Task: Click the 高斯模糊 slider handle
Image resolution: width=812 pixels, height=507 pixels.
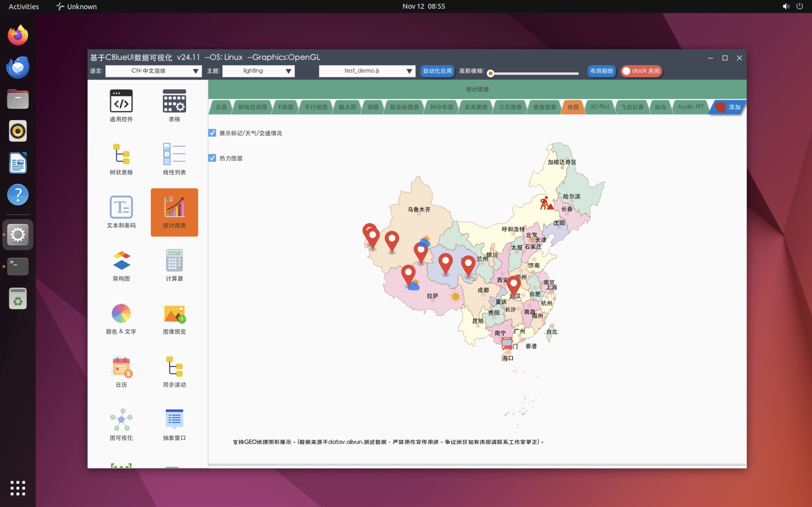Action: [x=491, y=73]
